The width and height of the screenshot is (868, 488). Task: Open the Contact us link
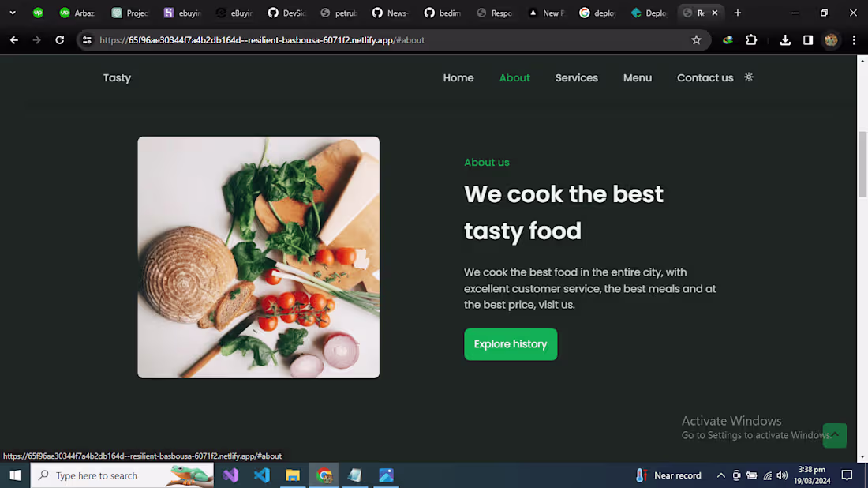click(x=705, y=77)
